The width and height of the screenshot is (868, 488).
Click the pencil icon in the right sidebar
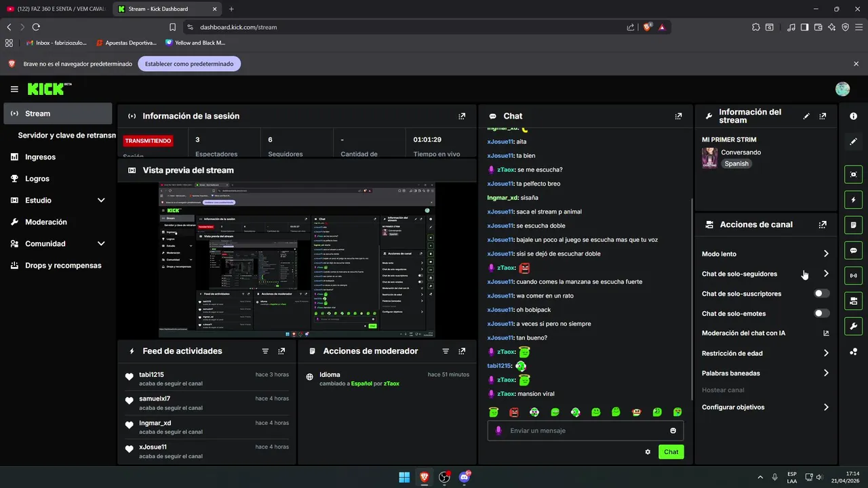click(x=853, y=142)
